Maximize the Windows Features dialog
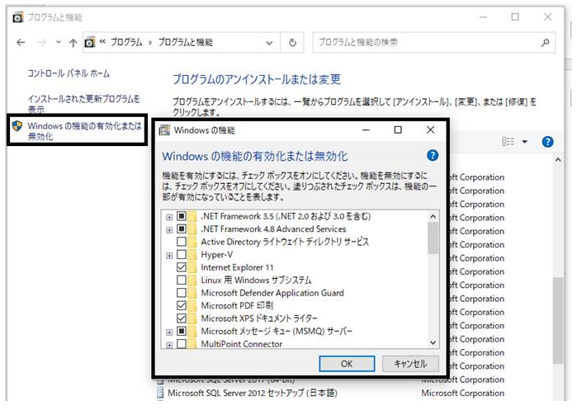Image resolution: width=577 pixels, height=415 pixels. [398, 130]
